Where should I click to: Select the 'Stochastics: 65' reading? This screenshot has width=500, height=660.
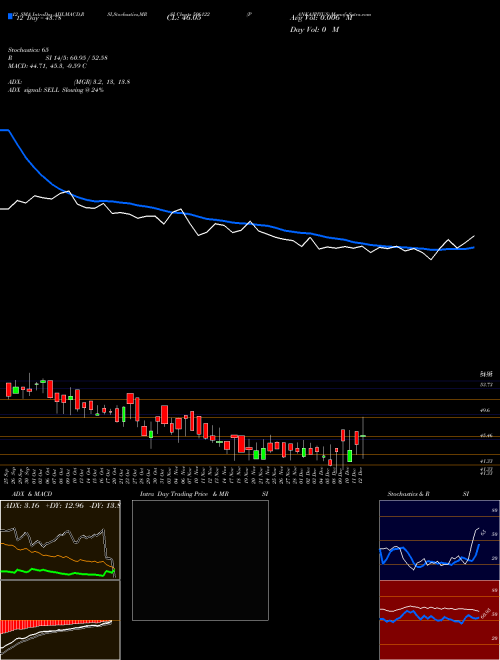pos(29,50)
